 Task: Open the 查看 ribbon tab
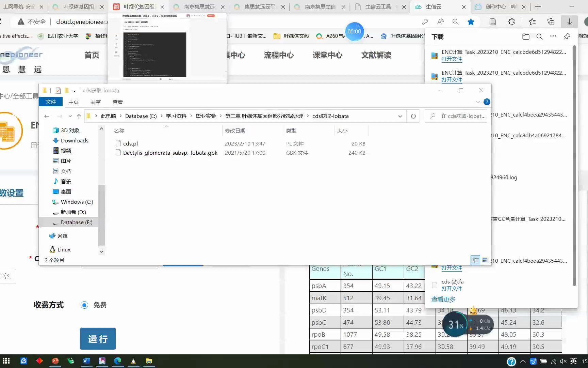point(118,102)
